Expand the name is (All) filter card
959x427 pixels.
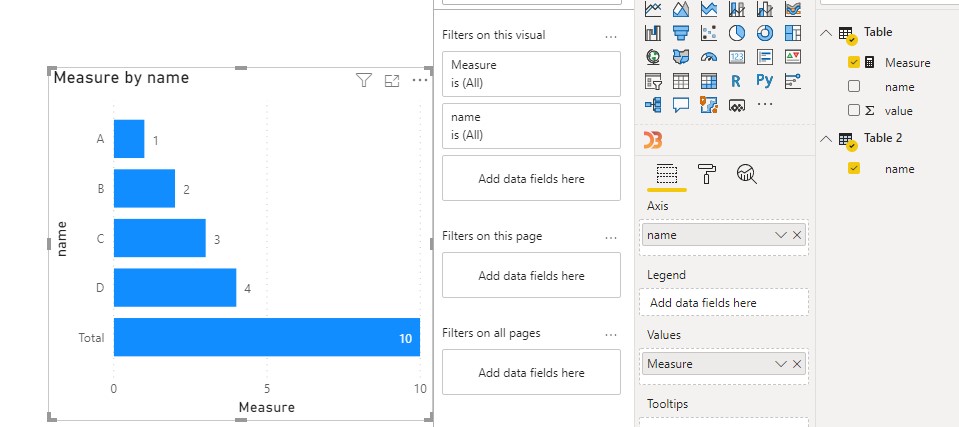click(531, 126)
